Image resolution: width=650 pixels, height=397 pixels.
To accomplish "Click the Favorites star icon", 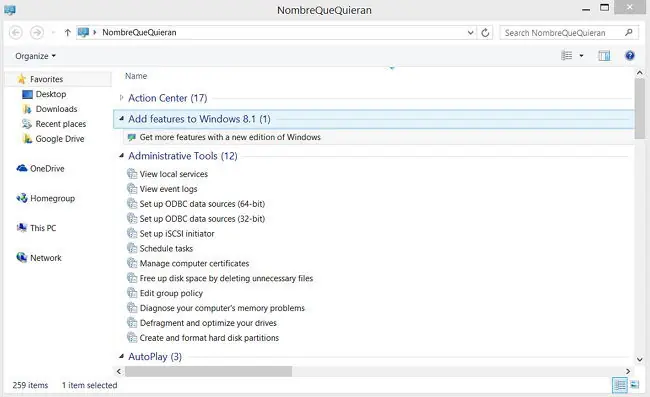I will click(x=22, y=79).
